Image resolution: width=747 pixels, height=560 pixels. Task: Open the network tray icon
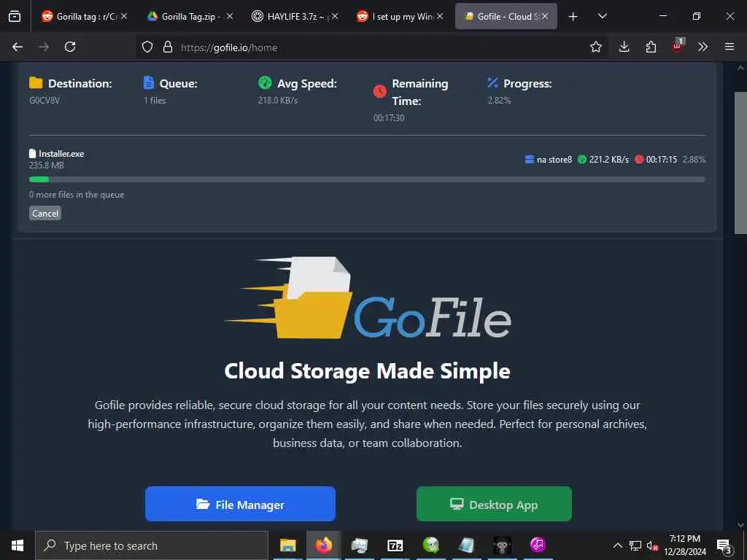click(x=635, y=545)
